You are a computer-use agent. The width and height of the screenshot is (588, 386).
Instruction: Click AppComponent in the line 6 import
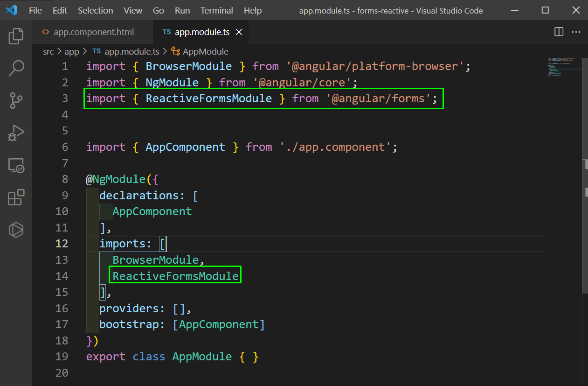point(186,147)
